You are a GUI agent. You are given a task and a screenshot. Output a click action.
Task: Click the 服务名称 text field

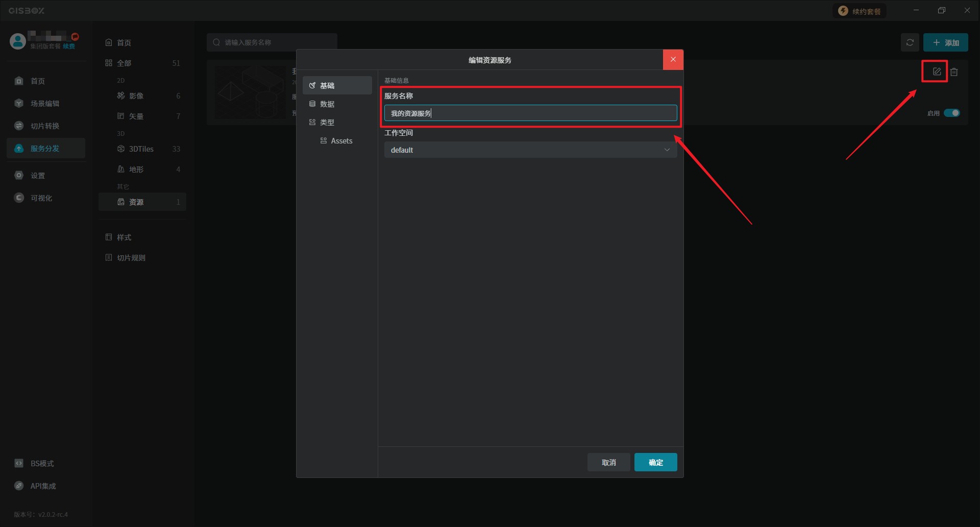(x=530, y=113)
